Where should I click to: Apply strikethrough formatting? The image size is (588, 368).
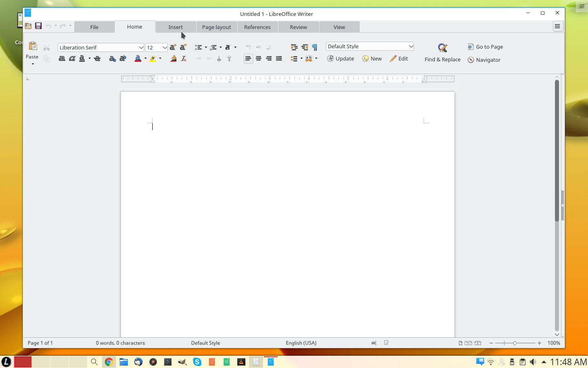(x=97, y=58)
